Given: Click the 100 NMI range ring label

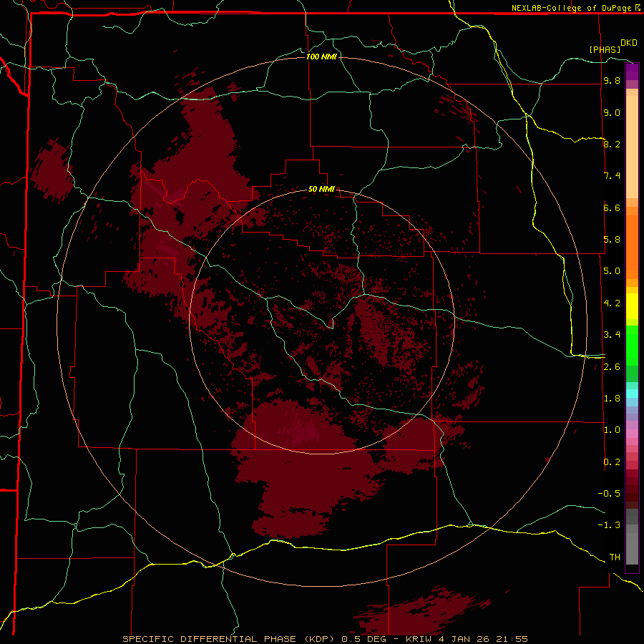Looking at the screenshot, I should point(321,57).
